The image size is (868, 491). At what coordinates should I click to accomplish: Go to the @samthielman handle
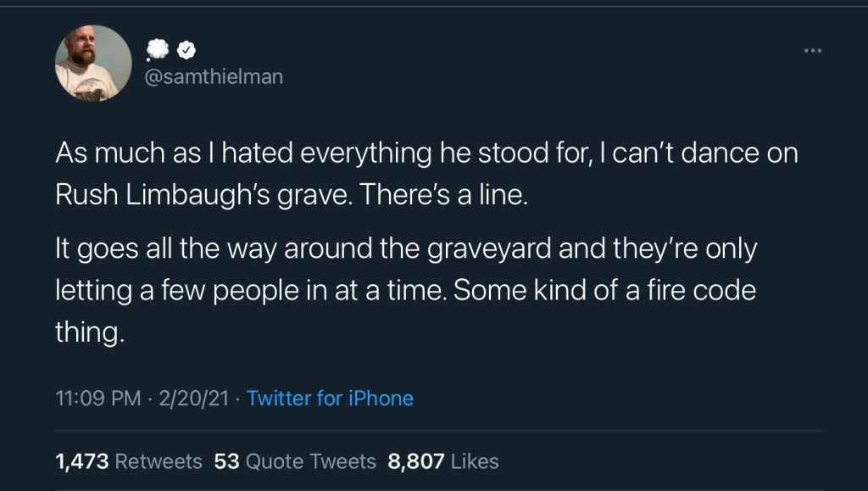[x=214, y=76]
